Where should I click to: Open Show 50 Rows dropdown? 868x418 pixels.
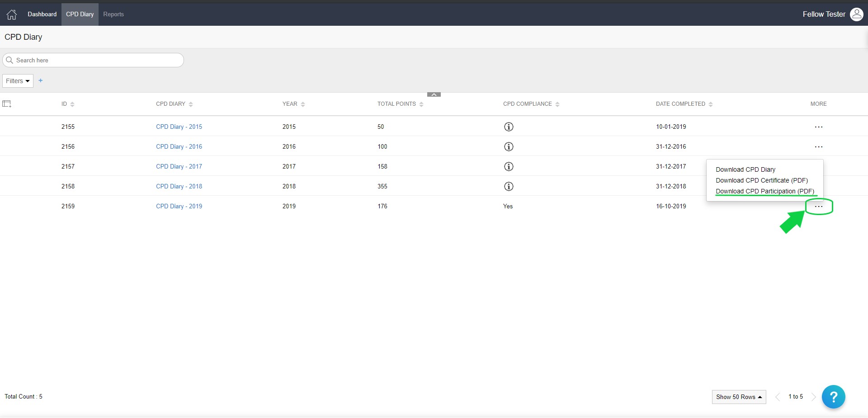[739, 397]
